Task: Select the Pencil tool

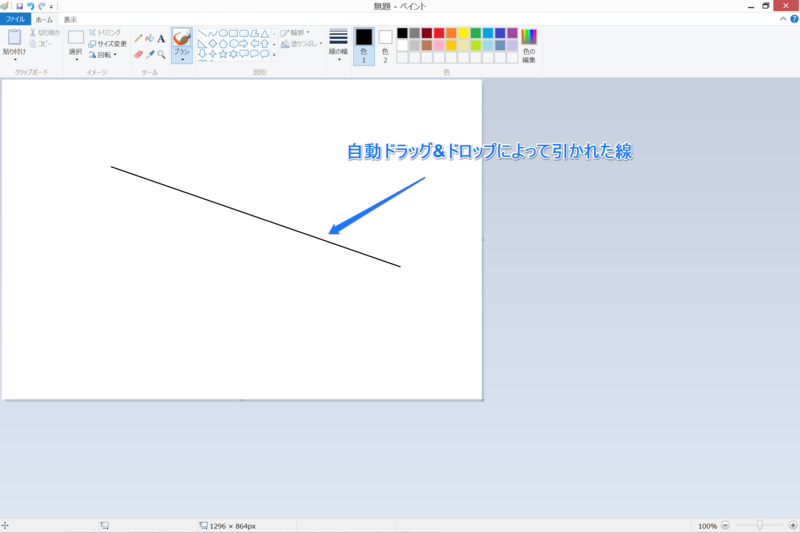Action: [x=138, y=39]
